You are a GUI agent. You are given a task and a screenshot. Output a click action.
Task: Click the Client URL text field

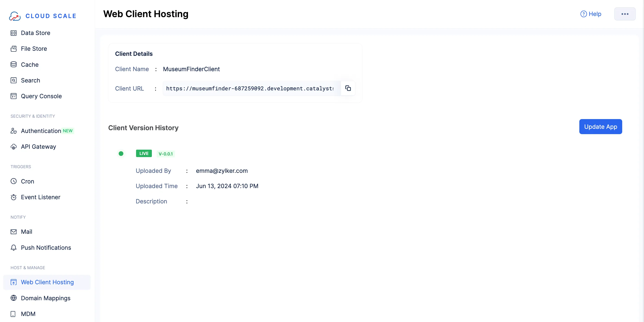coord(250,88)
